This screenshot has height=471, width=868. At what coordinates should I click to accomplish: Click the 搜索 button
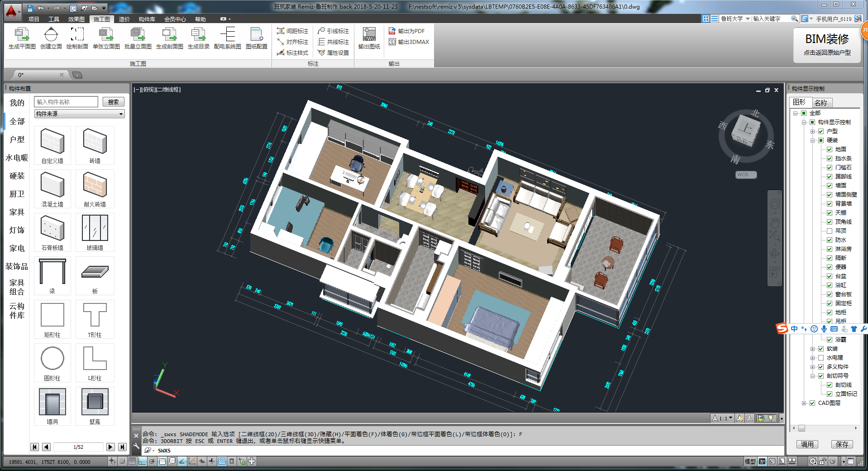[113, 102]
